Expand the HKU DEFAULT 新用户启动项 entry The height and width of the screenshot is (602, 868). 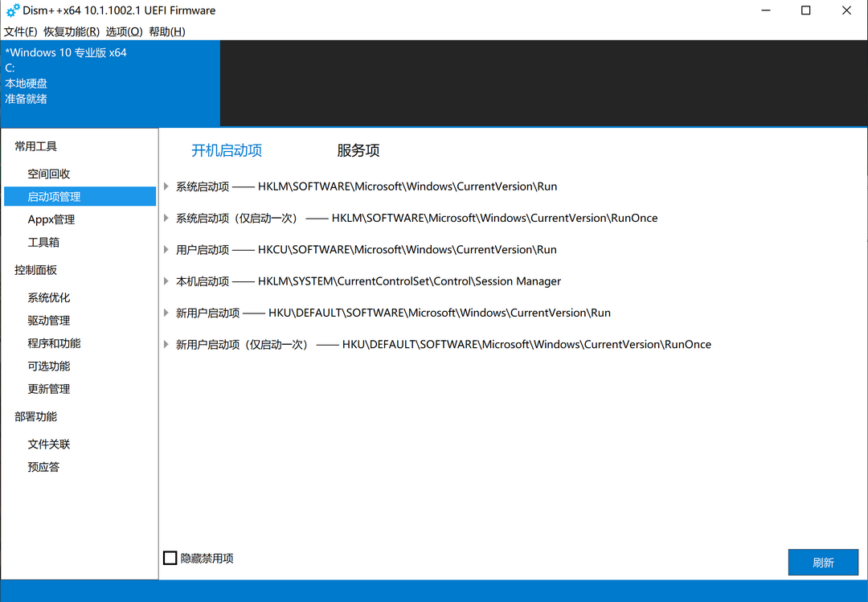166,313
